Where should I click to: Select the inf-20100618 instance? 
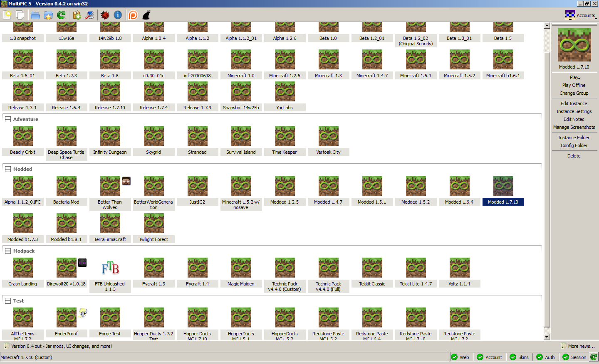tap(197, 64)
